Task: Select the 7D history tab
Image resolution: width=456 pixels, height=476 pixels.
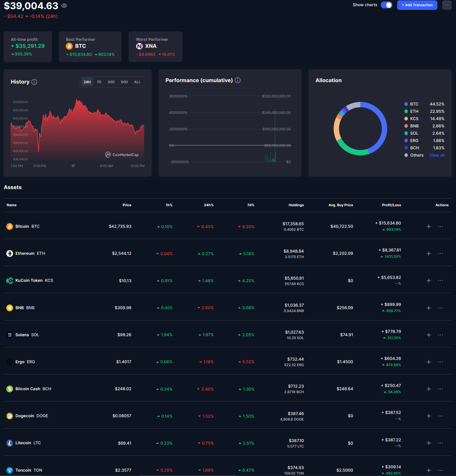Action: (x=99, y=82)
